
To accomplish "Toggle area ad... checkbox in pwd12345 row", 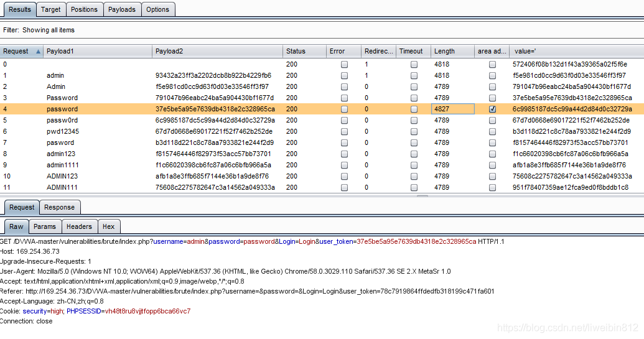I will (492, 131).
